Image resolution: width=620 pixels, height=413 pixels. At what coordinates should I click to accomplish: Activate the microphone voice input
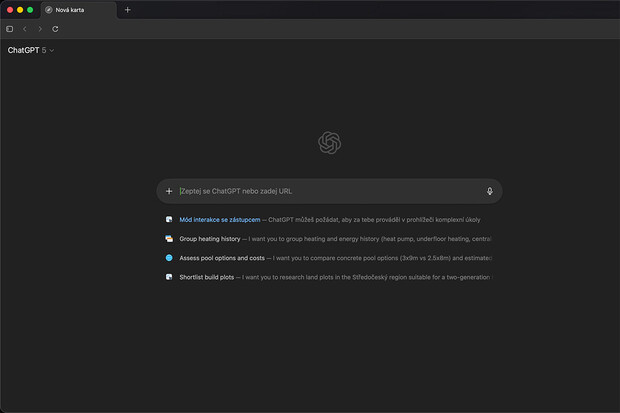tap(490, 191)
